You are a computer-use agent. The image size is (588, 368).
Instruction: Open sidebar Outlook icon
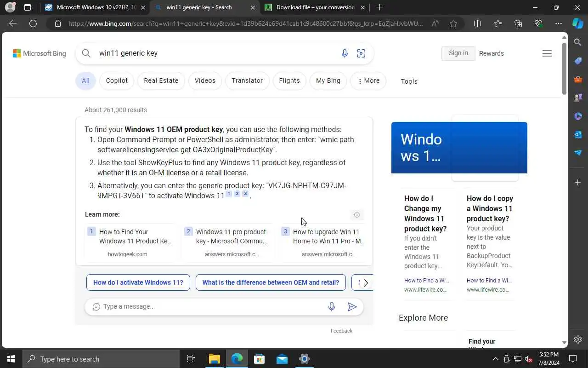578,134
